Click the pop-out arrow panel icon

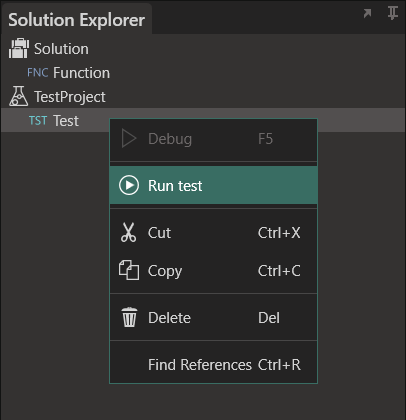[367, 14]
